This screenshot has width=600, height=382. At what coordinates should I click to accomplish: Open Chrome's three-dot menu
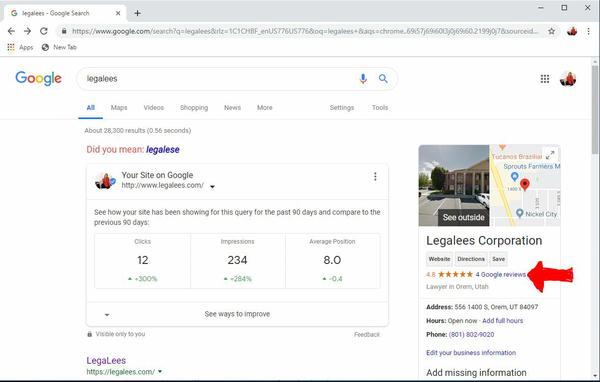589,31
